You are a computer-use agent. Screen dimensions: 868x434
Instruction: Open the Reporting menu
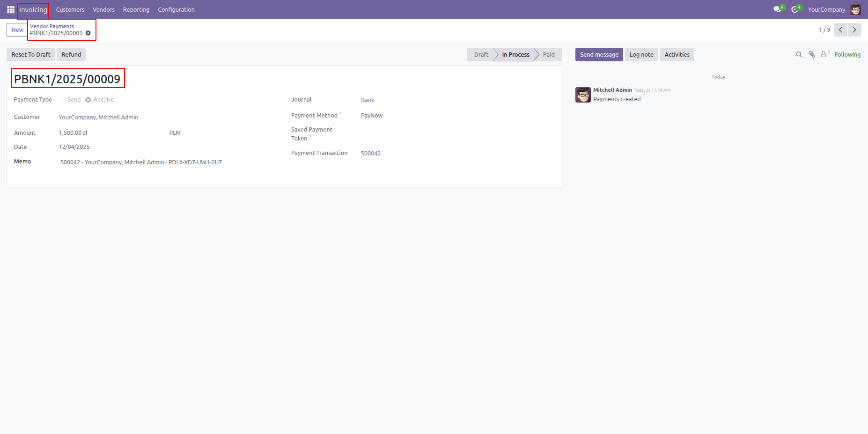click(x=136, y=9)
